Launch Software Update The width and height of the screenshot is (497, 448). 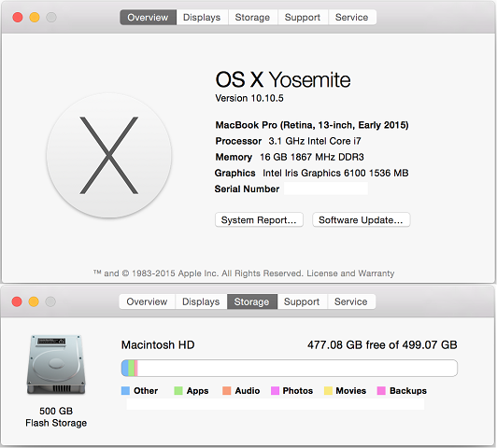[x=361, y=219]
